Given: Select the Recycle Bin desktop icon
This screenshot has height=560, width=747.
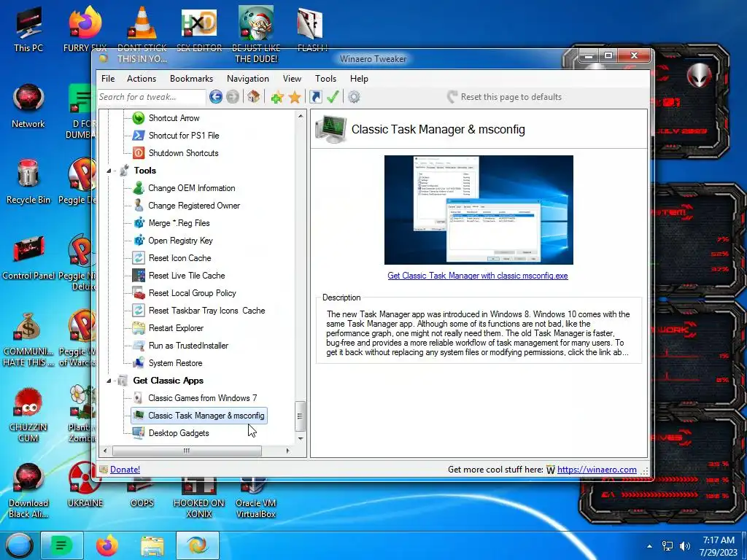Looking at the screenshot, I should (28, 182).
